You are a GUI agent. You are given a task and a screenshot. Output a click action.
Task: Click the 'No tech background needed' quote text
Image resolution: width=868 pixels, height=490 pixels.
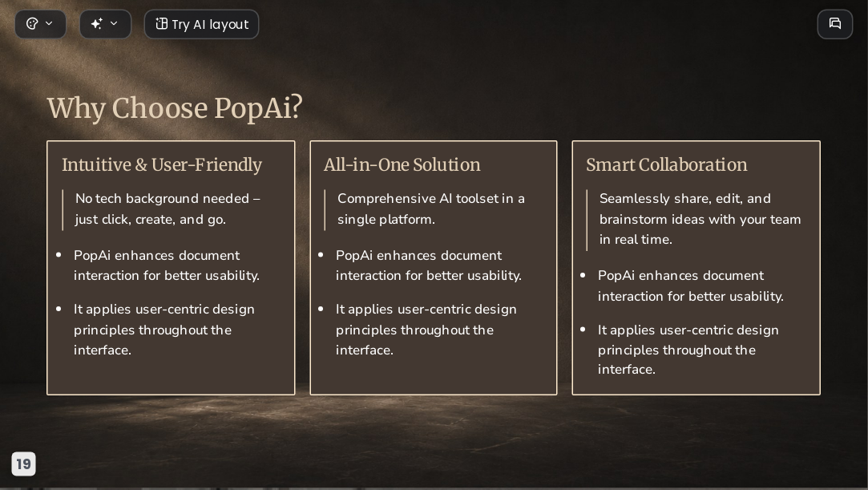pyautogui.click(x=168, y=209)
